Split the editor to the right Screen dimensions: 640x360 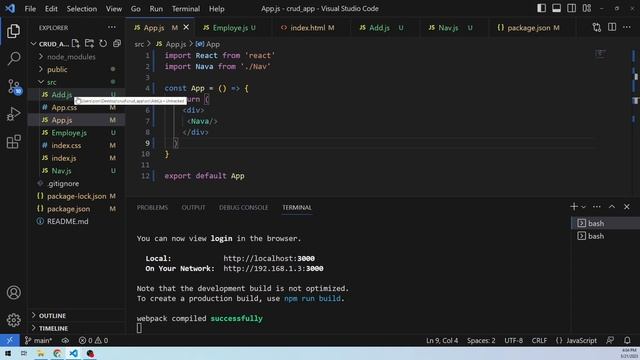[x=612, y=28]
